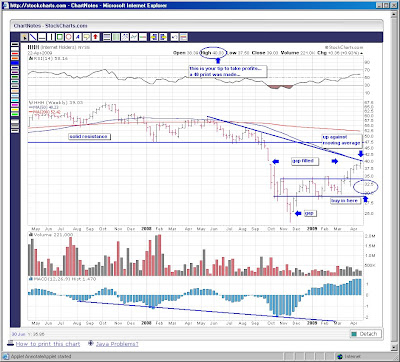Click the Detach button
This screenshot has width=400, height=362.
(x=365, y=334)
